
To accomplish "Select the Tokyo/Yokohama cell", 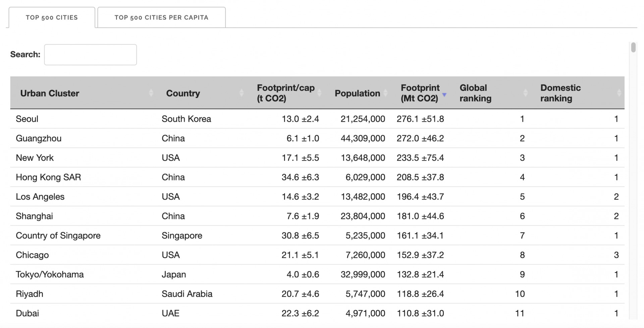I will (x=50, y=274).
